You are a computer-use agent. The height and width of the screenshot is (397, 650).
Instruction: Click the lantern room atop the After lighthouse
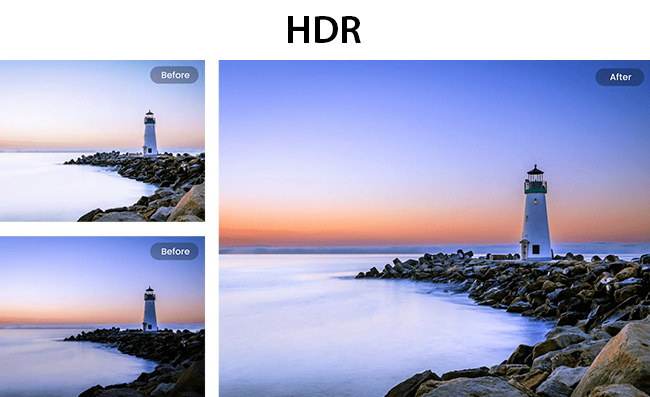[536, 179]
